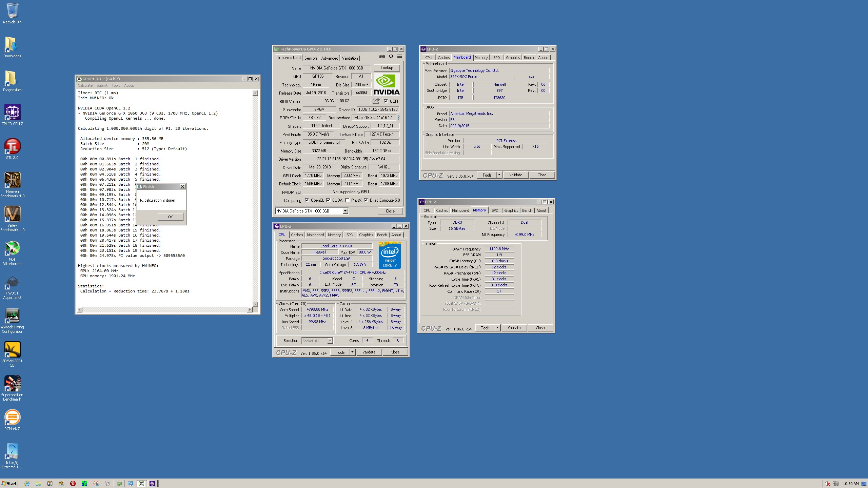Click the Bus Interface question mark icon
868x488 pixels.
click(x=398, y=118)
